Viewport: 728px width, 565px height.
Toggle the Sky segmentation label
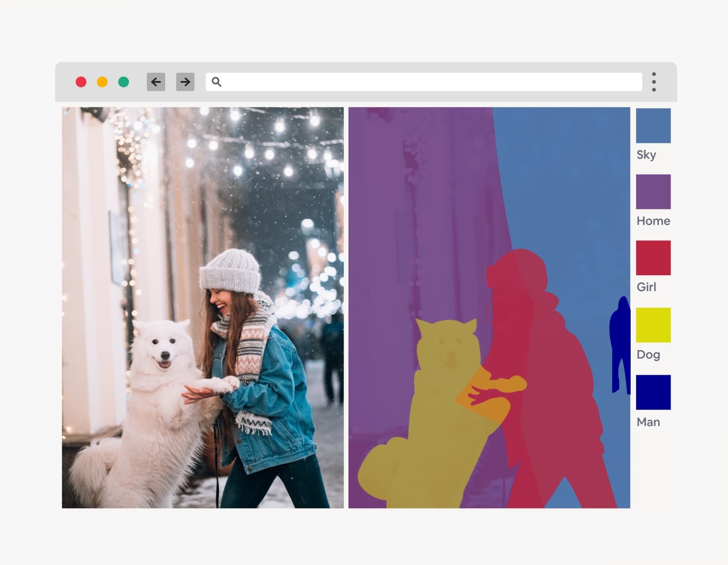click(x=647, y=155)
